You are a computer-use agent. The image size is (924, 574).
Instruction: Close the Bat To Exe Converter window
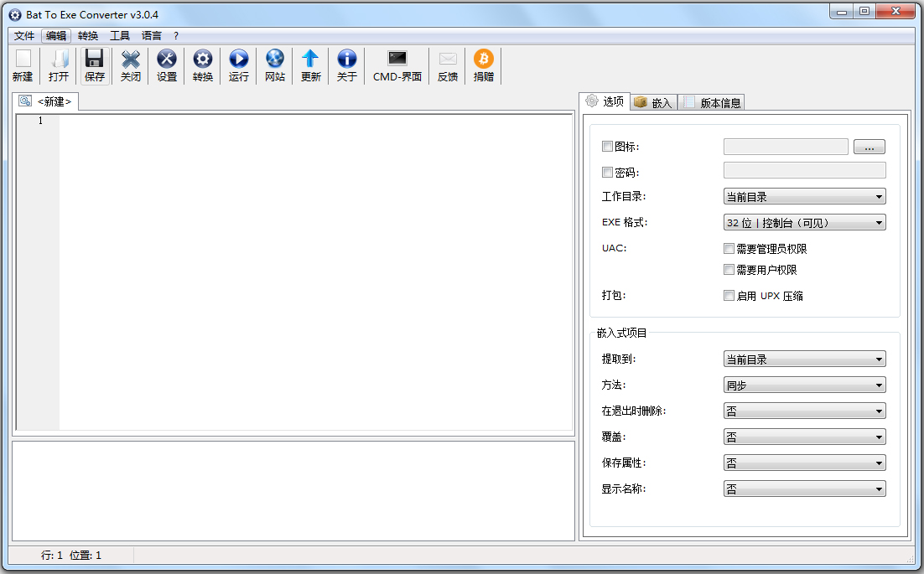(x=895, y=11)
